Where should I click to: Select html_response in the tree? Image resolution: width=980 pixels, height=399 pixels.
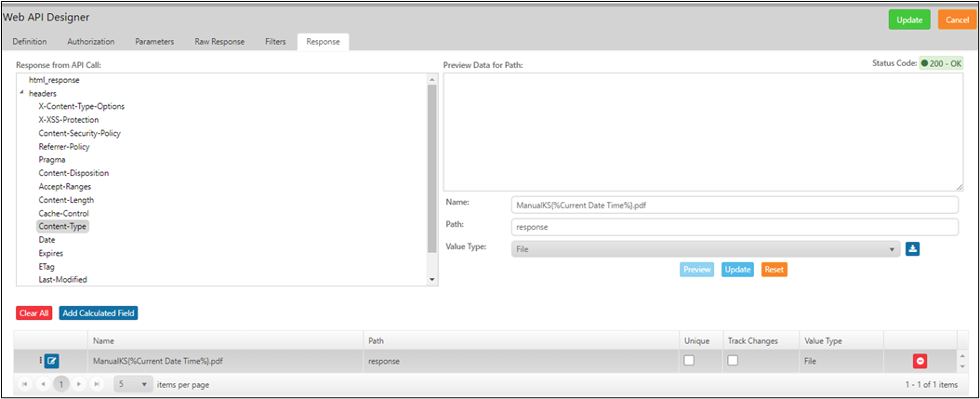coord(54,80)
